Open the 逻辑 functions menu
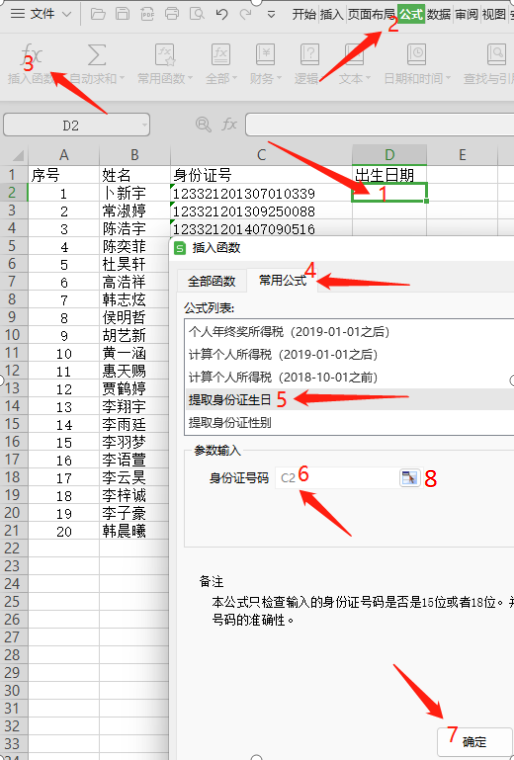This screenshot has width=514, height=760. click(309, 63)
